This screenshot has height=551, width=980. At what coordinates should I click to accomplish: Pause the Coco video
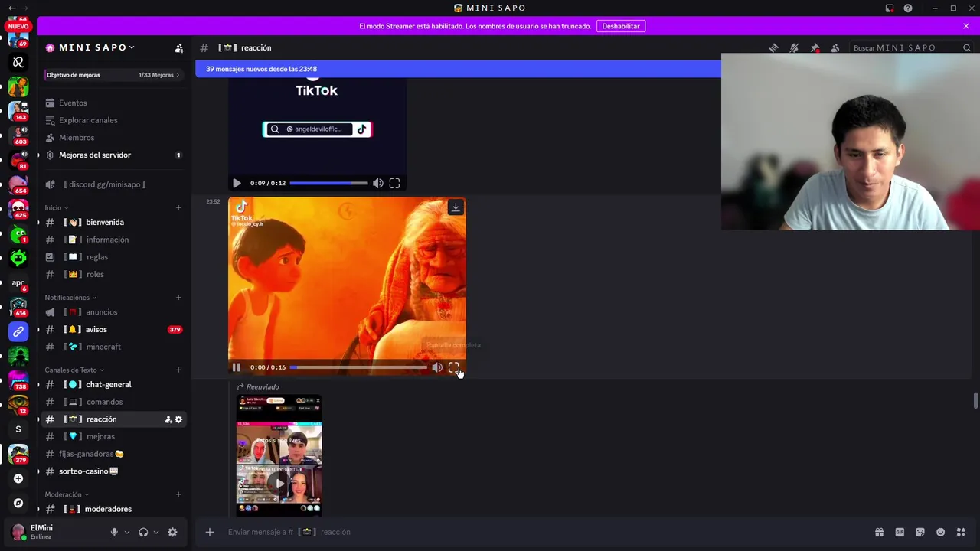(237, 367)
